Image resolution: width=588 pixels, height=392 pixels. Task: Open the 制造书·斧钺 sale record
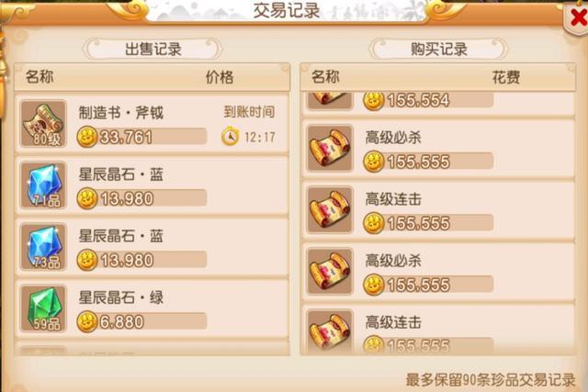point(153,124)
